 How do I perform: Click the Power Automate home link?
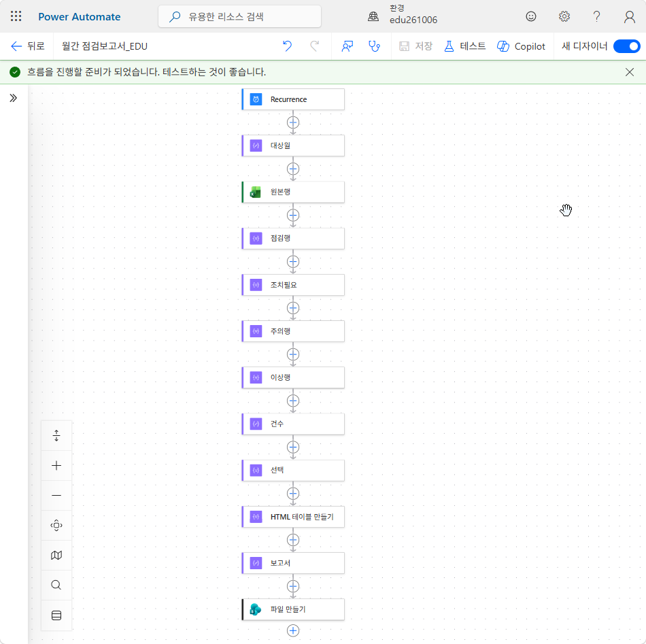79,17
